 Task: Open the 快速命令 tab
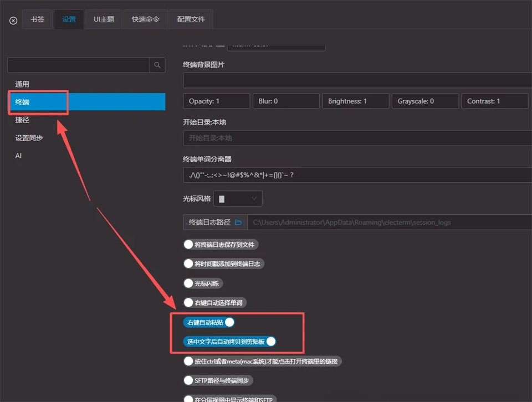coord(146,19)
